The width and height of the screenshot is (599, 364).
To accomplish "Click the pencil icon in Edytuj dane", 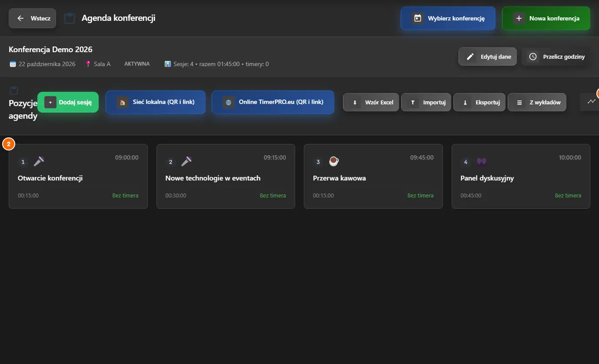I will [x=470, y=56].
